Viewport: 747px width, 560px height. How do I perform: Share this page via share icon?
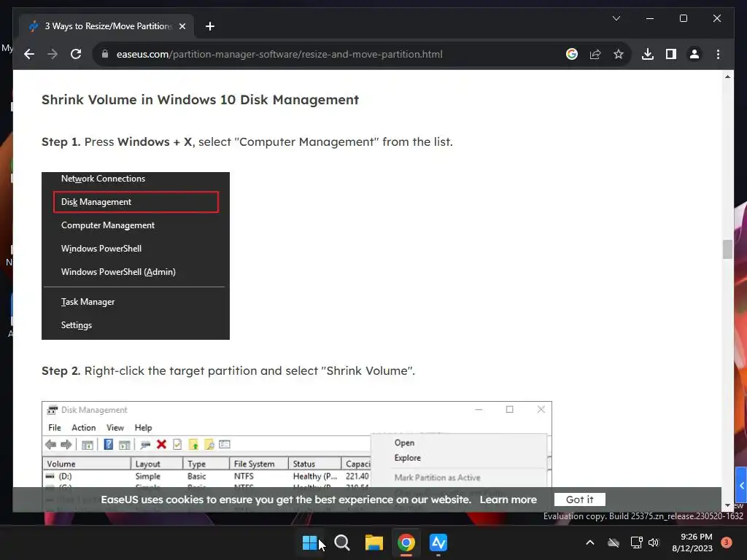pyautogui.click(x=595, y=54)
